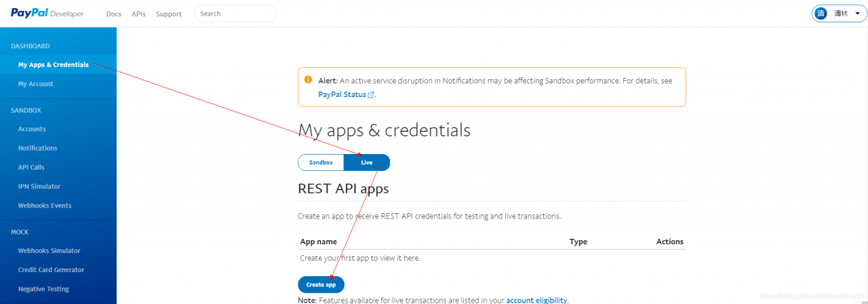Click the 'My apps & credentials' heading

384,130
